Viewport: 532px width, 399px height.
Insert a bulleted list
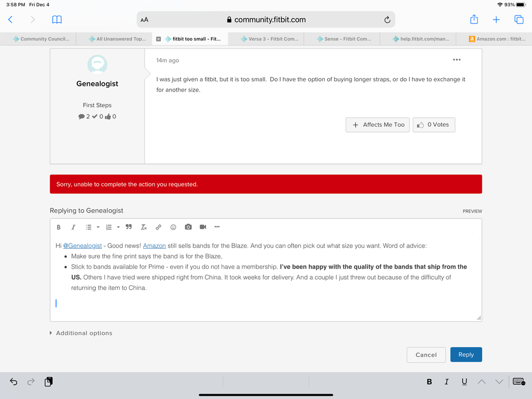(x=88, y=227)
